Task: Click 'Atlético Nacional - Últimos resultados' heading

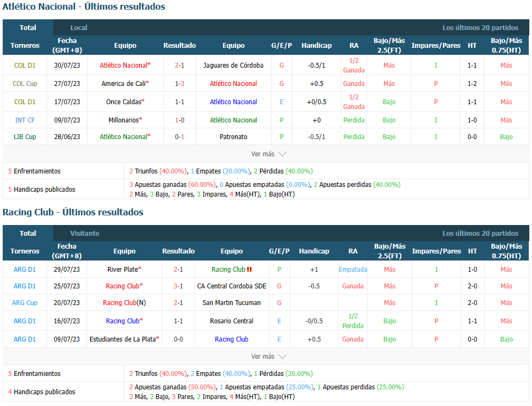Action: pyautogui.click(x=84, y=6)
